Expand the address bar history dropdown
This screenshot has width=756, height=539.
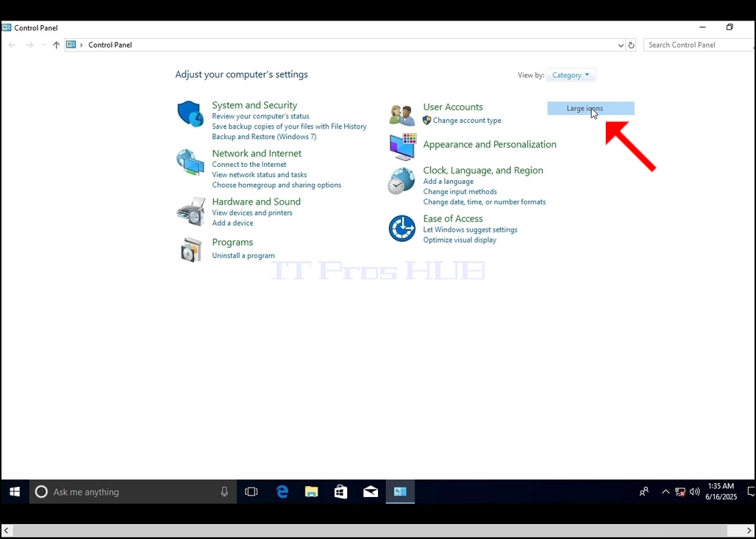621,46
